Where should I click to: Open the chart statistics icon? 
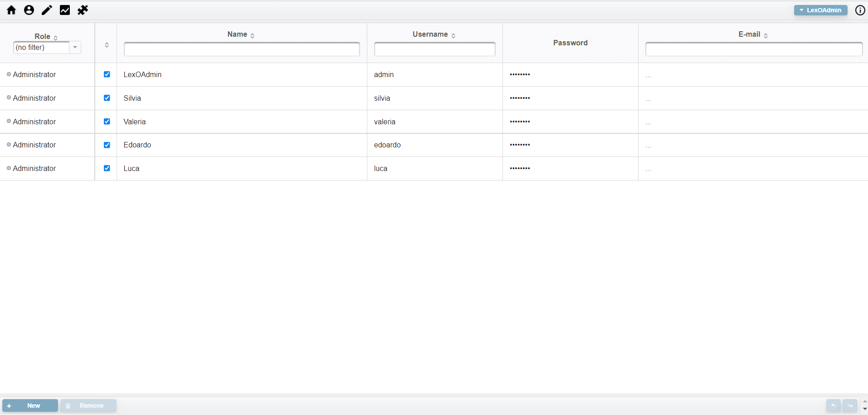pyautogui.click(x=65, y=10)
